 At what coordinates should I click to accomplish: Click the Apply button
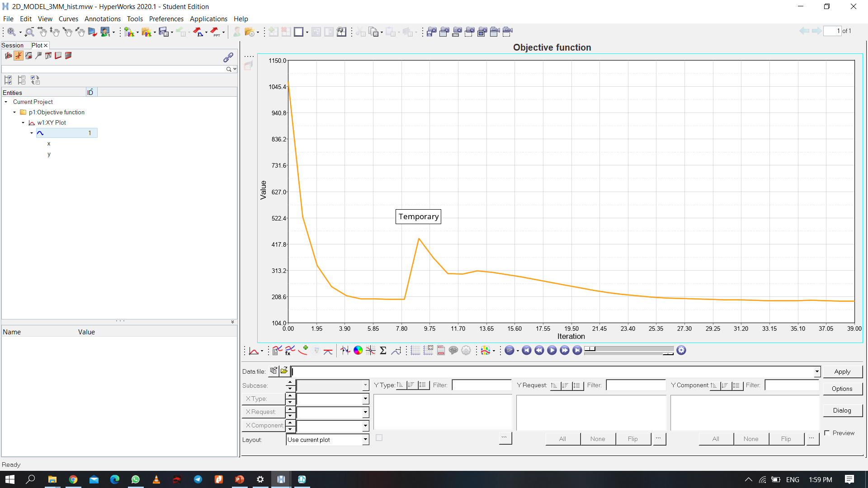(x=843, y=371)
